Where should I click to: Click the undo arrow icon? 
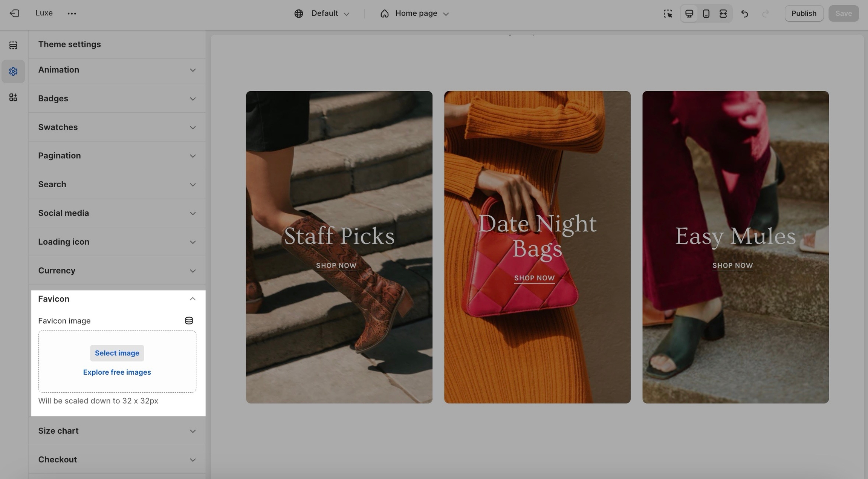coord(744,14)
